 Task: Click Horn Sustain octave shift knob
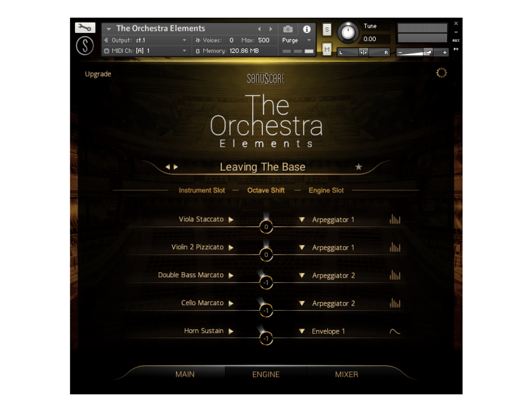[x=266, y=338]
